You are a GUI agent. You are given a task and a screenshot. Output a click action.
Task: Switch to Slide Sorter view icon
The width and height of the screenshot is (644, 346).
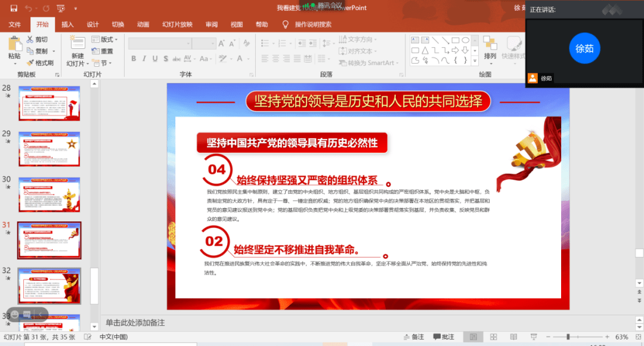click(493, 337)
